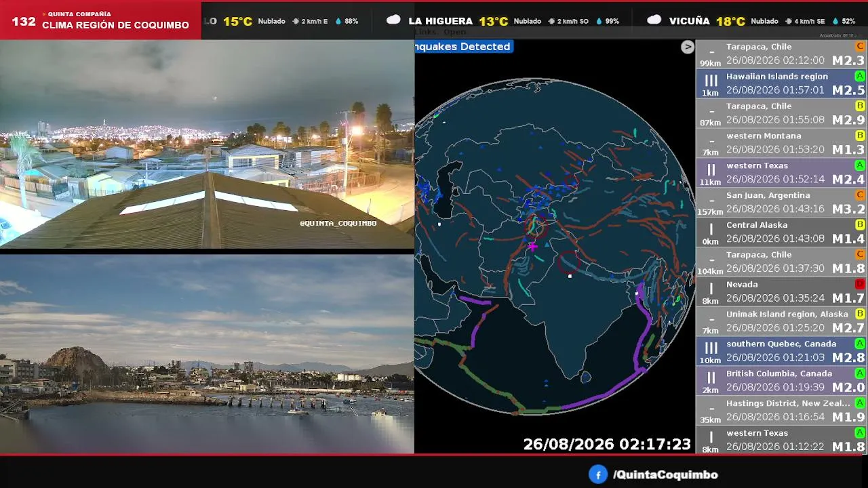The height and width of the screenshot is (488, 868).
Task: Click the red 132 channel badge
Action: point(24,21)
